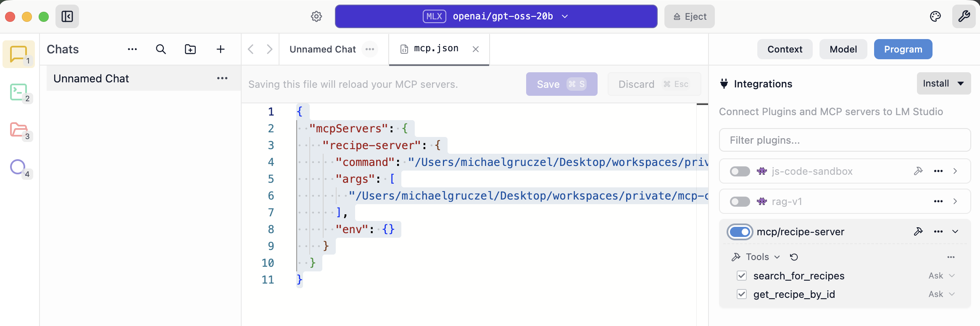Save the mcp.json file
980x326 pixels.
click(x=561, y=84)
